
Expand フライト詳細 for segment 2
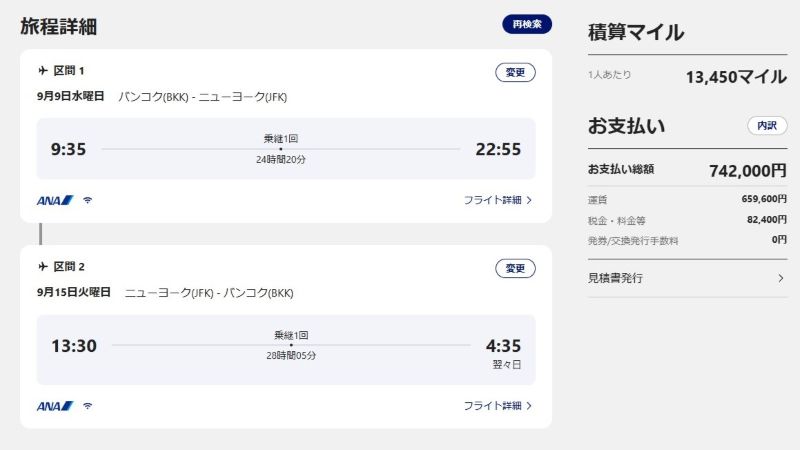click(x=497, y=406)
